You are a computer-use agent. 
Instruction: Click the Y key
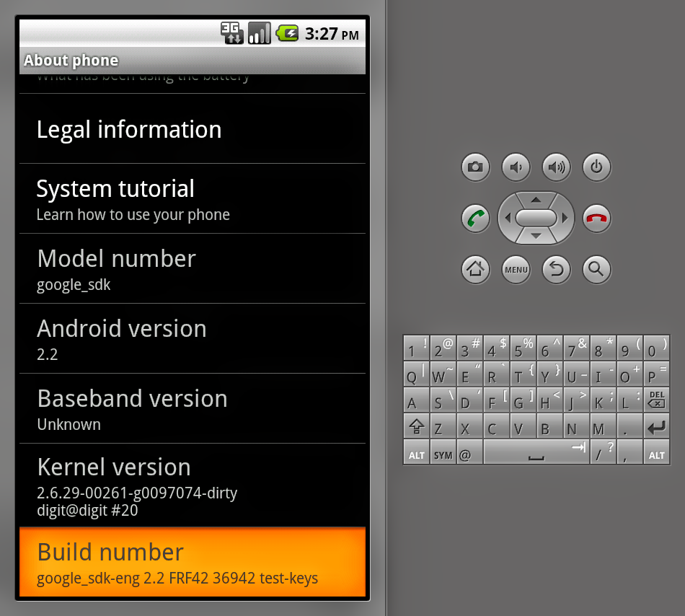point(549,374)
